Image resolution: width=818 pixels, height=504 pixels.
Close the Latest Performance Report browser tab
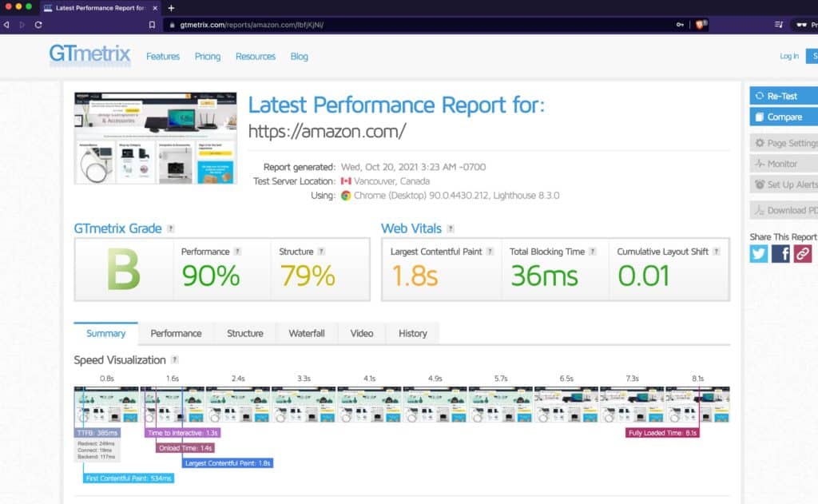155,8
